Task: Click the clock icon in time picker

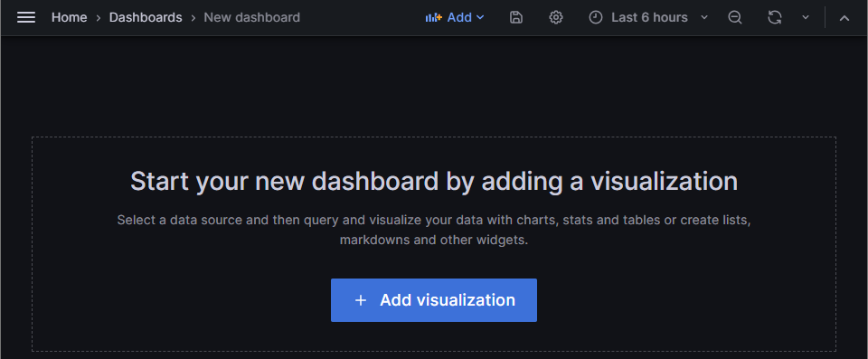Action: pos(596,18)
